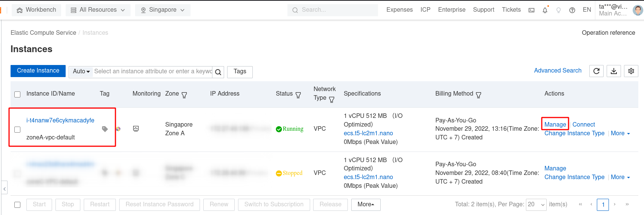Open the Tickets menu
The width and height of the screenshot is (644, 215).
pos(511,10)
